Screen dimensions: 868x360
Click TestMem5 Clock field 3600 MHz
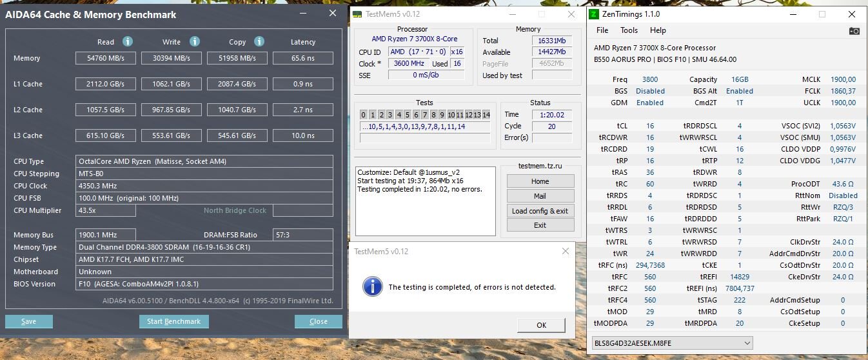pyautogui.click(x=408, y=63)
